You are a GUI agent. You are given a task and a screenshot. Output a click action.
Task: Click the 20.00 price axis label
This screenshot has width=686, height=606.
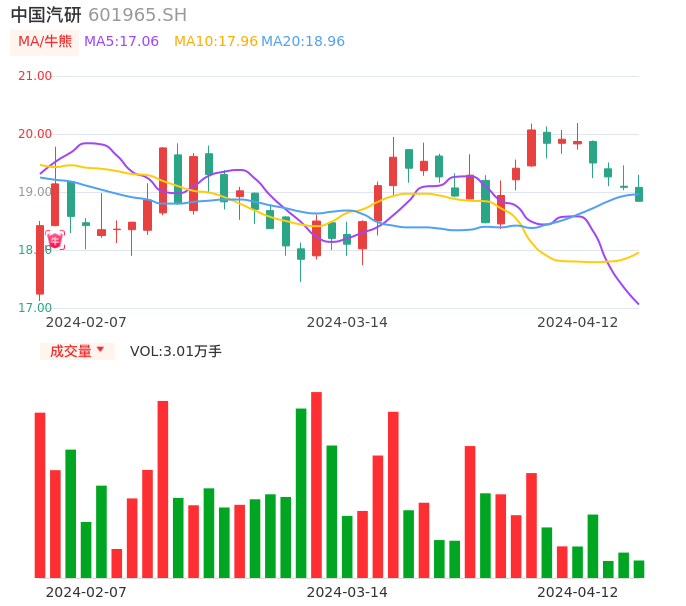tap(35, 134)
